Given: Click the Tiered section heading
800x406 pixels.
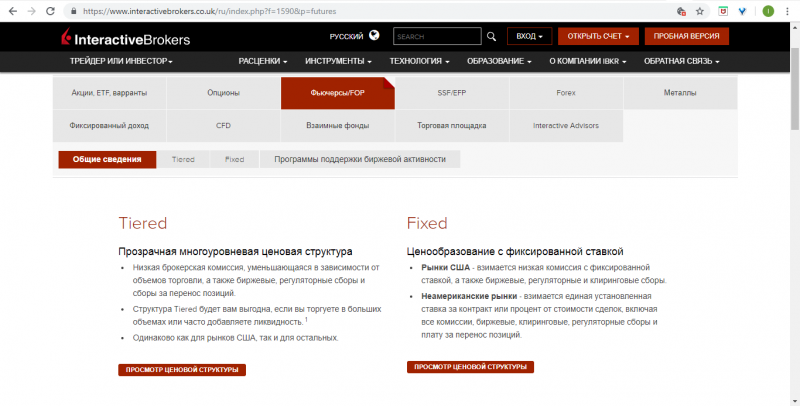Looking at the screenshot, I should coord(143,223).
